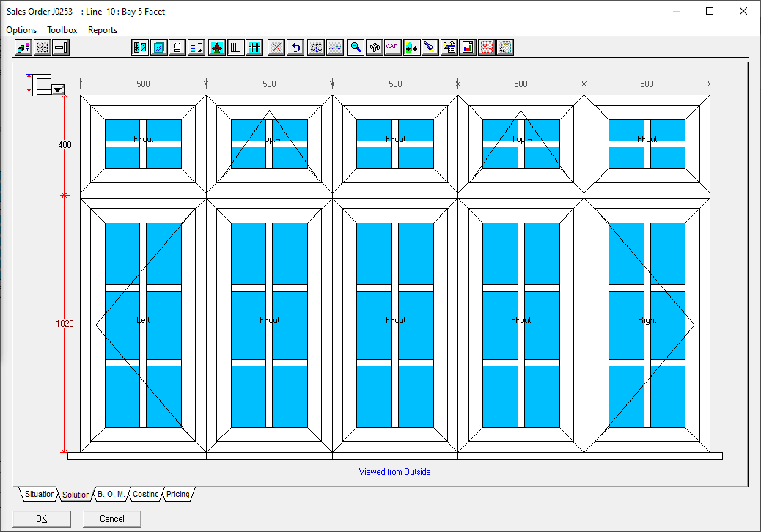Open the dimension view dropdown arrow
761x532 pixels.
click(58, 89)
